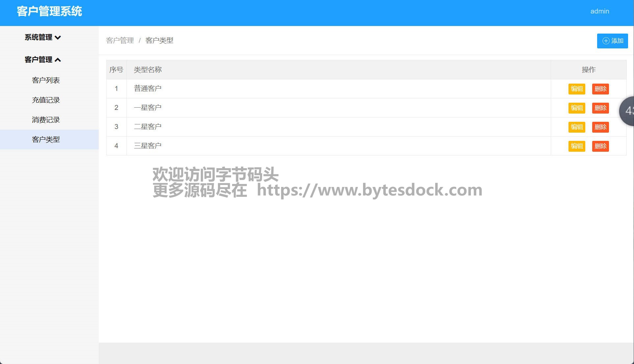The image size is (634, 364).
Task: Select 客户类型 in sidebar
Action: point(46,140)
